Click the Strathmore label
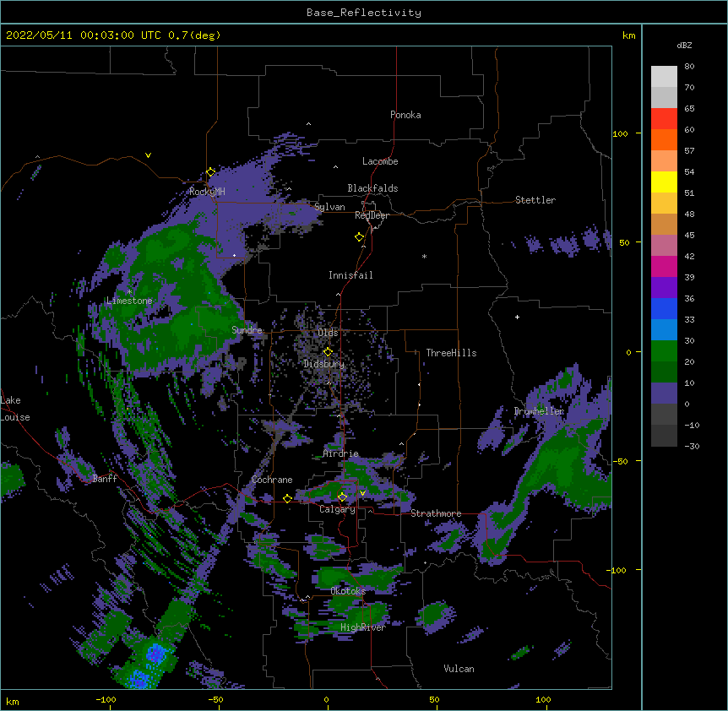The width and height of the screenshot is (728, 711). click(436, 513)
